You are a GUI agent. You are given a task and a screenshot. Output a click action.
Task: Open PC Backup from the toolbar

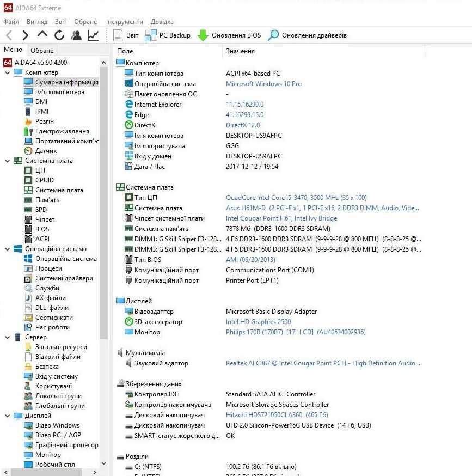click(x=168, y=35)
